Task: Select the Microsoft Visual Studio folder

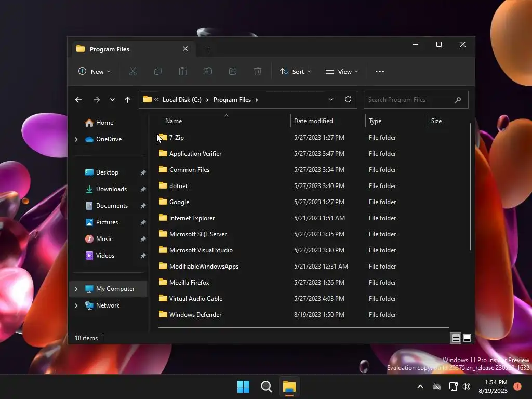Action: (x=303, y=250)
